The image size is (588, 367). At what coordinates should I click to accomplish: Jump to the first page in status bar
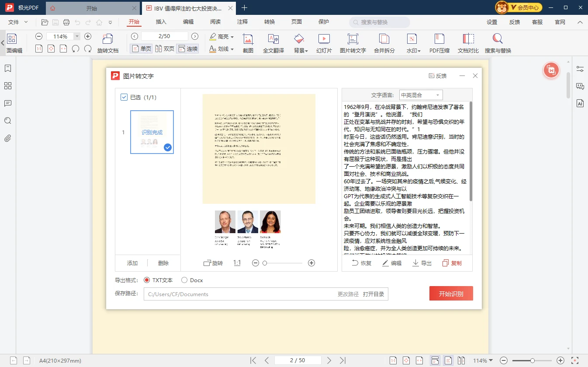pos(253,360)
